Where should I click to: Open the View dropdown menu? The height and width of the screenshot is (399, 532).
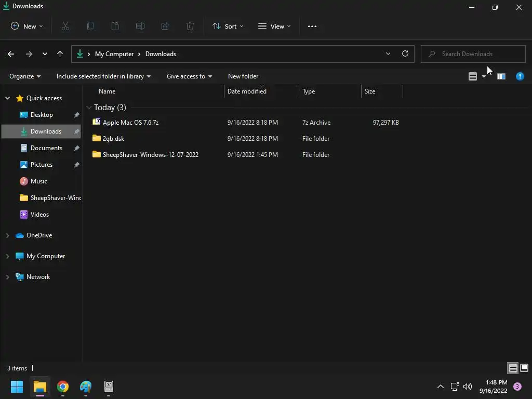coord(274,26)
